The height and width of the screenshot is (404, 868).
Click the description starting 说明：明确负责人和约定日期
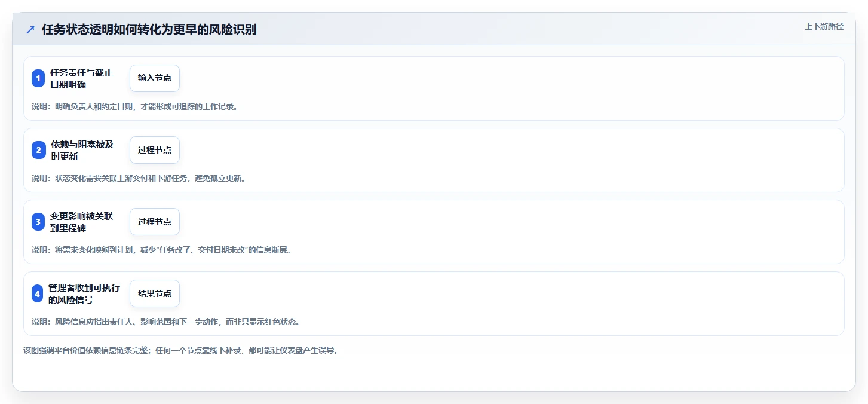[134, 106]
